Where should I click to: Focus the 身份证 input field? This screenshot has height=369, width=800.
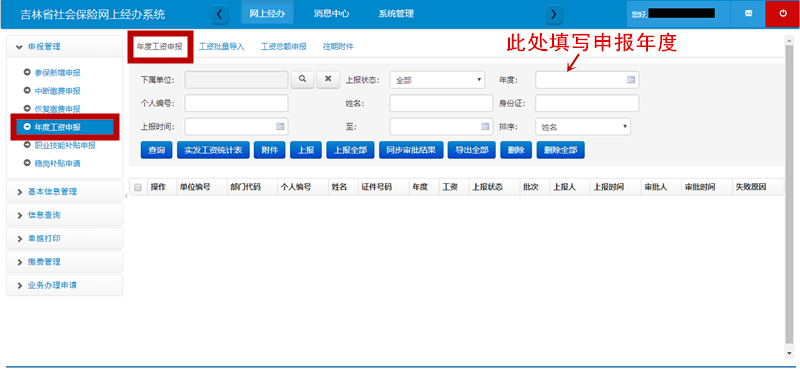587,103
